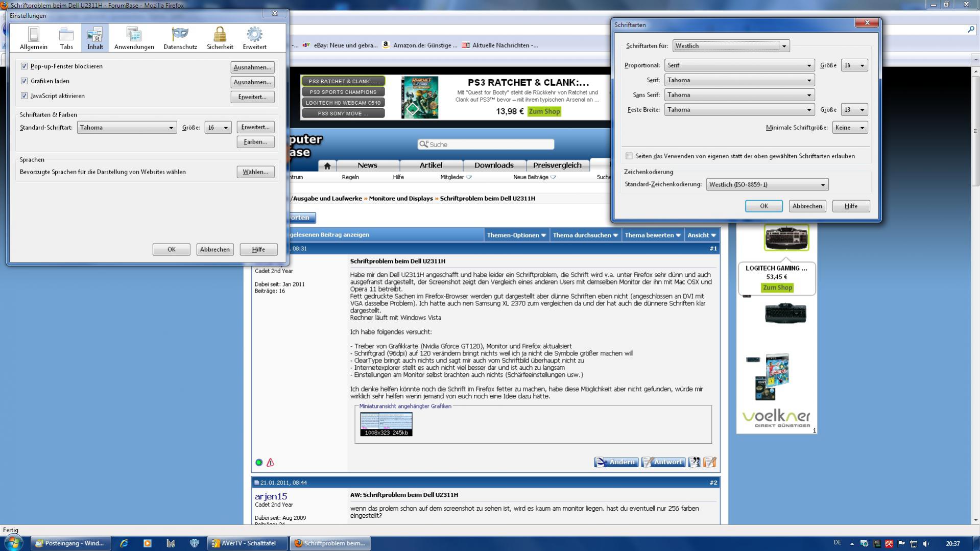Image resolution: width=980 pixels, height=551 pixels.
Task: Click the volume speaker tray icon
Action: point(926,544)
